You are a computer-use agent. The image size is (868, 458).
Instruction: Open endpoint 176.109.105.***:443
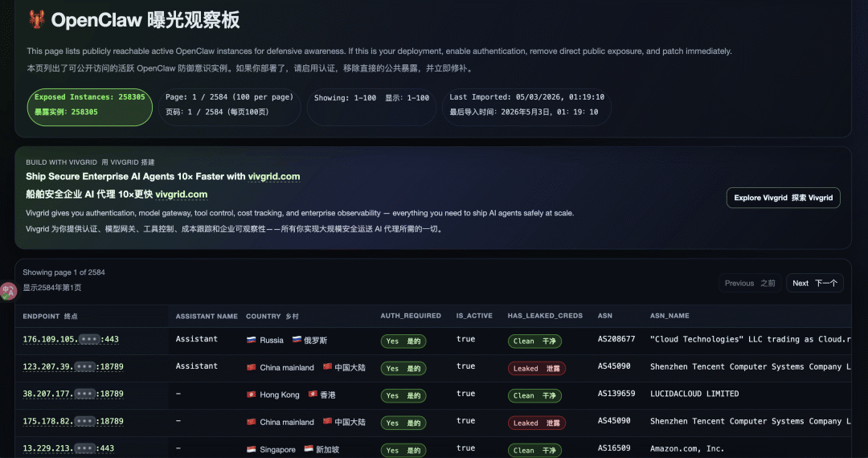(x=71, y=339)
